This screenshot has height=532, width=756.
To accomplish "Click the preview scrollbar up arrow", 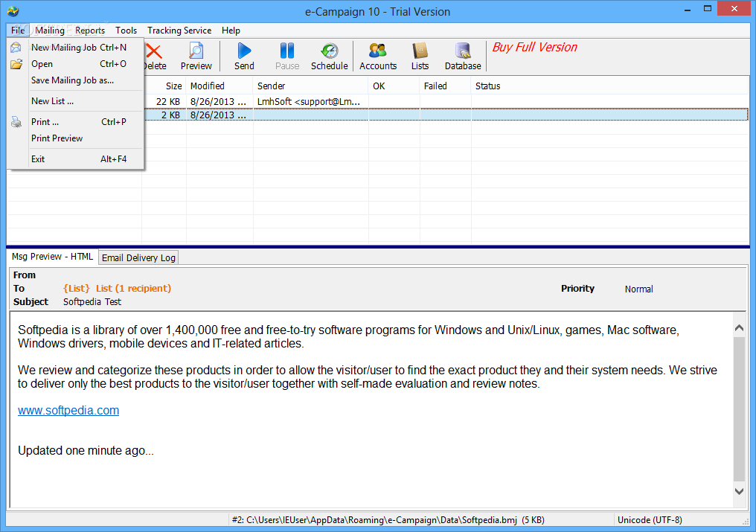I will click(739, 328).
